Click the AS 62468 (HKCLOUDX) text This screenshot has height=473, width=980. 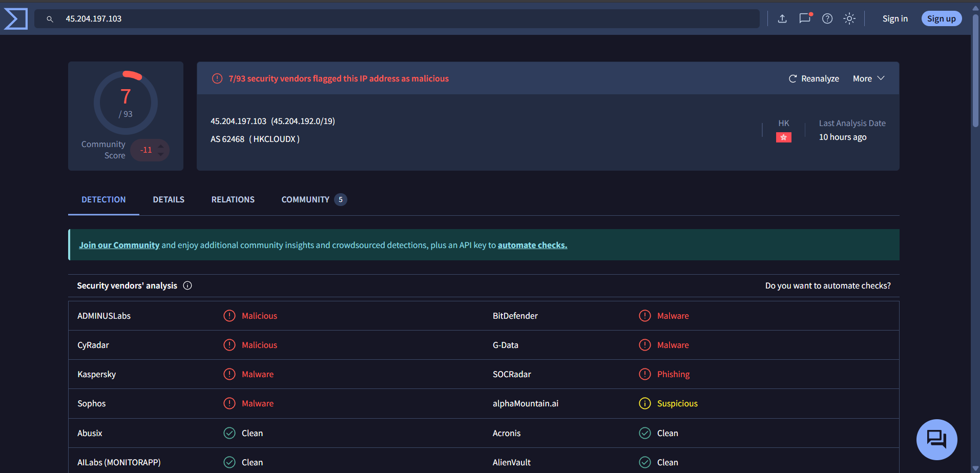click(255, 139)
